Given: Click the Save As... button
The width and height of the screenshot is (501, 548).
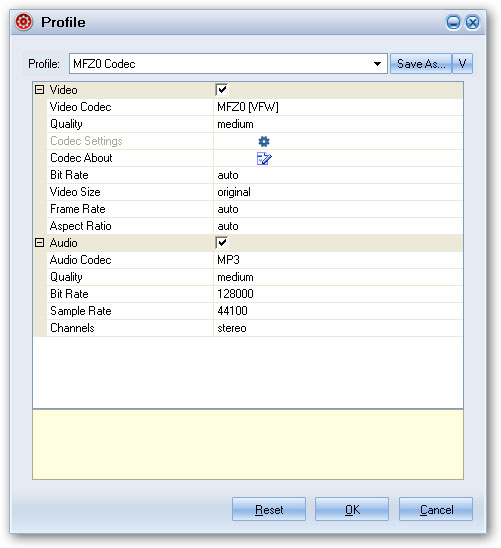Looking at the screenshot, I should pos(421,64).
